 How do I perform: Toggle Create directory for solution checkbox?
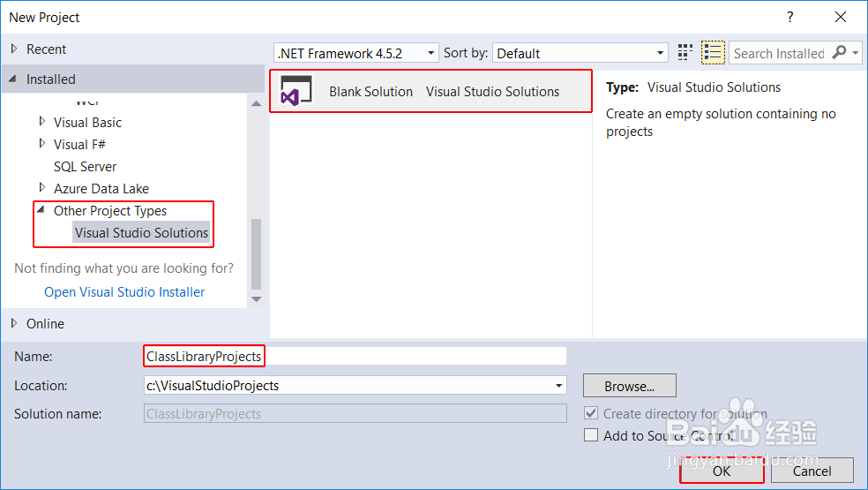pyautogui.click(x=591, y=413)
